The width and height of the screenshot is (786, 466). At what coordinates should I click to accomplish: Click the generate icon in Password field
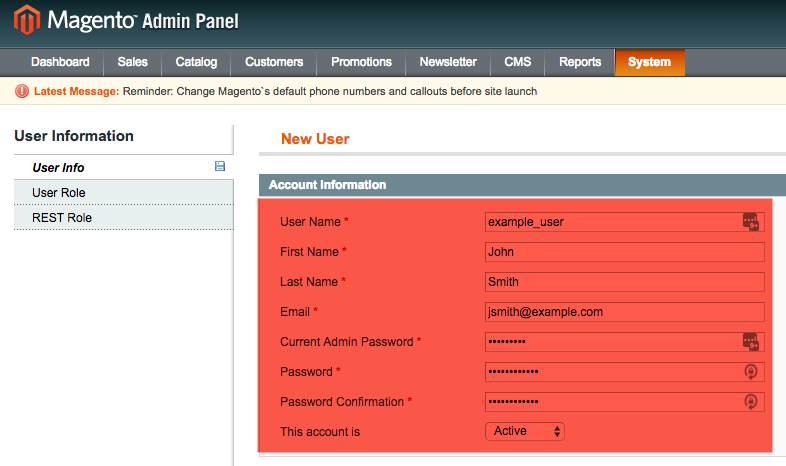751,372
